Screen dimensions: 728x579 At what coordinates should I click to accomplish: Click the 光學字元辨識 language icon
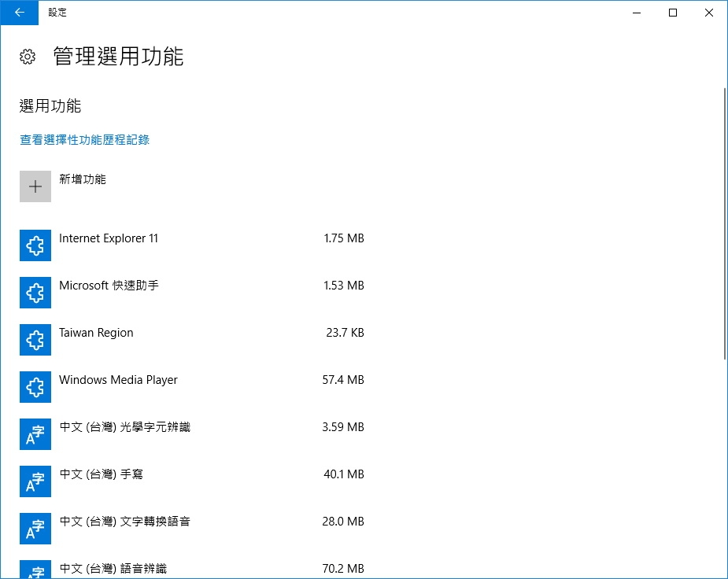[x=35, y=434]
